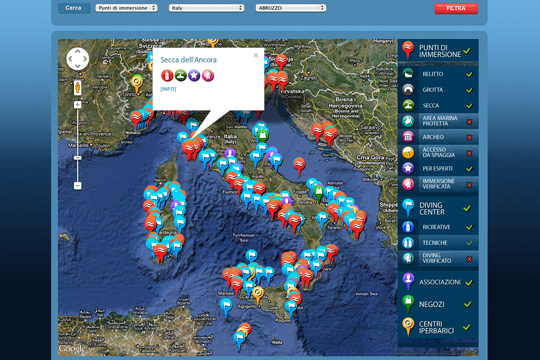540x360 pixels.
Task: Toggle the Per Esperti filter checkmark
Action: [469, 169]
